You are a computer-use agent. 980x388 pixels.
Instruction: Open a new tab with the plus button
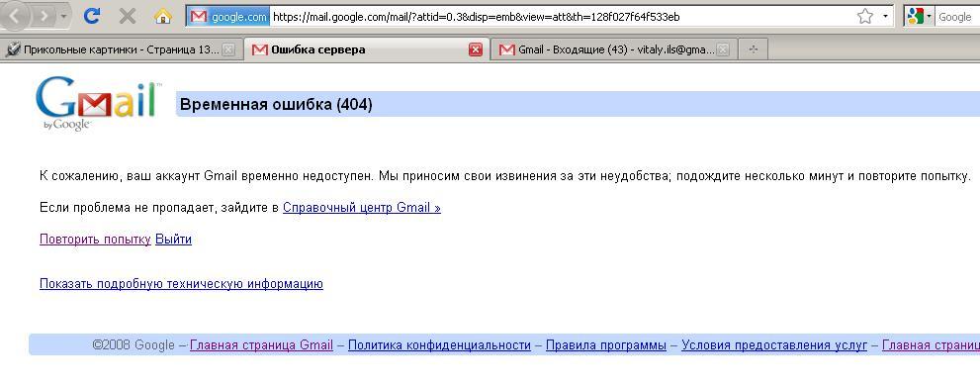pyautogui.click(x=754, y=49)
